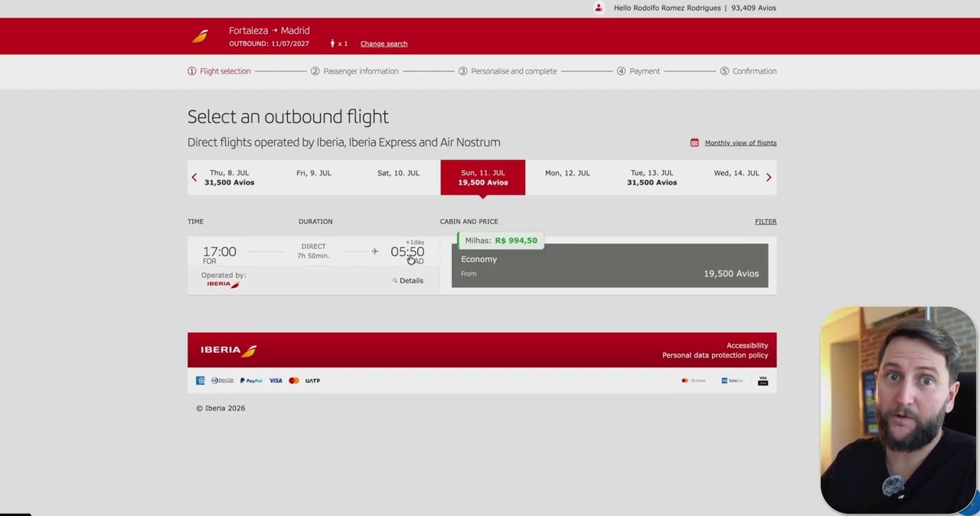
Task: Click the Visa payment icon next to PayPal
Action: tap(276, 380)
